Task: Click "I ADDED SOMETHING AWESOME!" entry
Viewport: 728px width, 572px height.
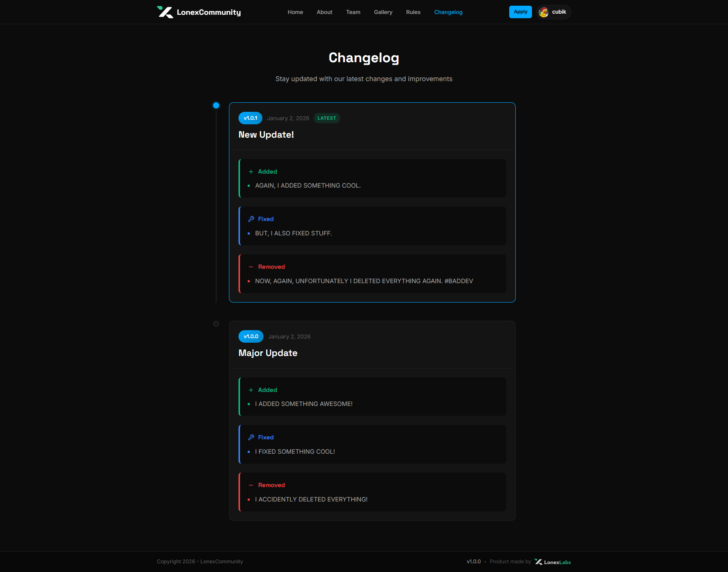Action: pyautogui.click(x=304, y=404)
